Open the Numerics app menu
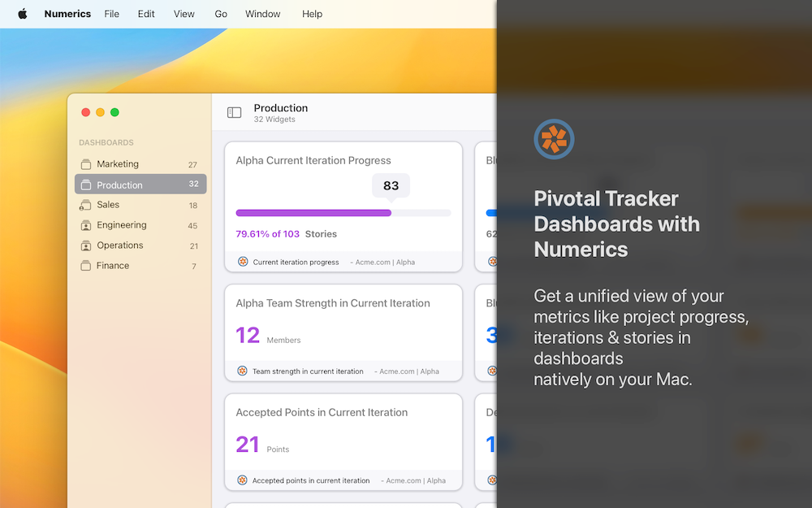 (67, 14)
